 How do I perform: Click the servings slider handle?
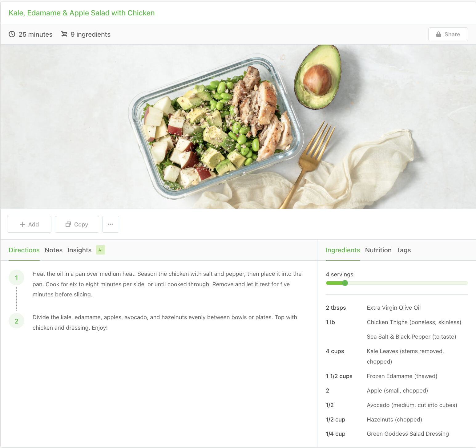pos(345,283)
